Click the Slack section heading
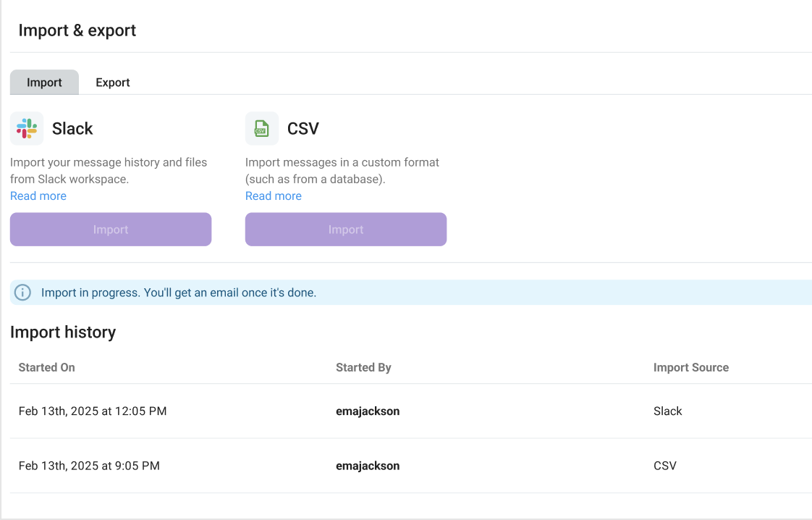 click(x=72, y=129)
